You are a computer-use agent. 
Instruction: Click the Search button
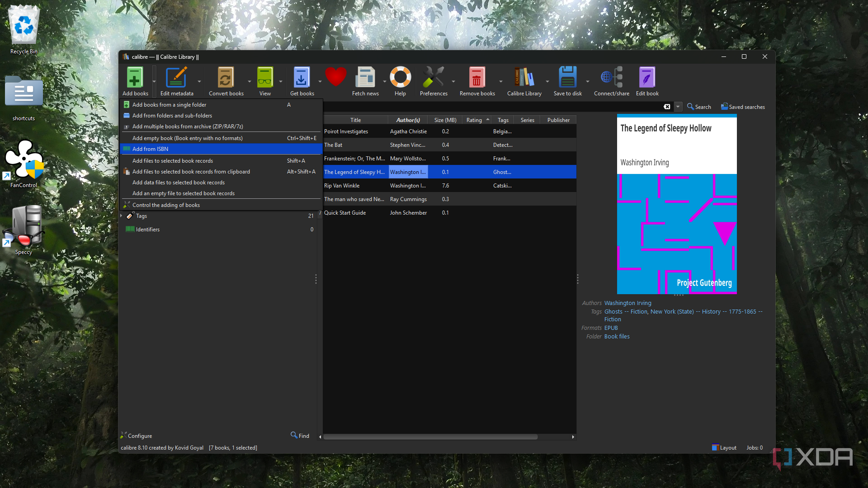699,107
